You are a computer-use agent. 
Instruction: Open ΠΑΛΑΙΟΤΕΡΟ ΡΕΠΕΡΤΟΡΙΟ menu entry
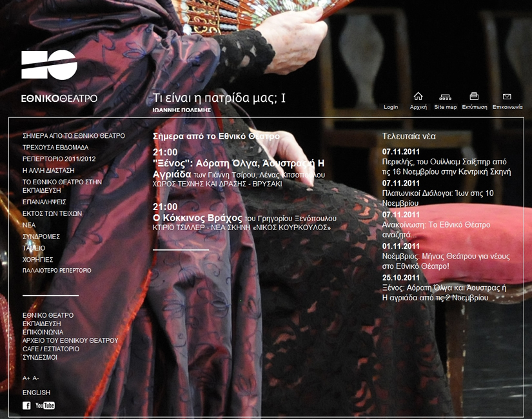tap(57, 271)
